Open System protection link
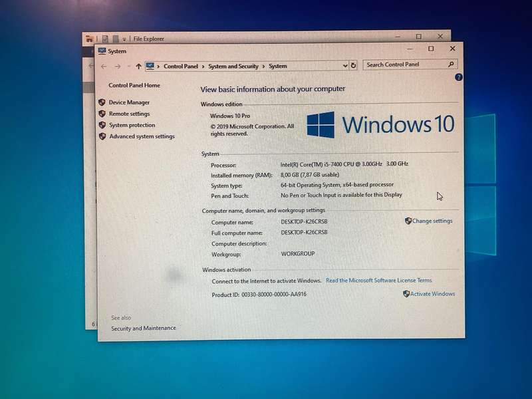This screenshot has width=532, height=399. pos(132,125)
